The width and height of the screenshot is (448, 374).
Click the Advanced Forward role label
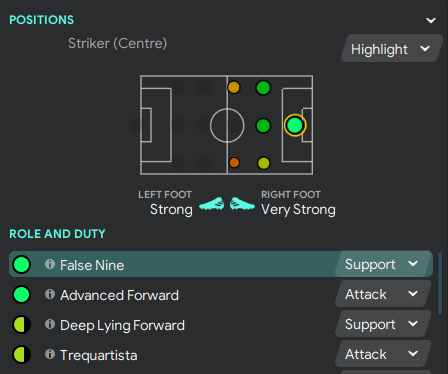click(x=119, y=295)
